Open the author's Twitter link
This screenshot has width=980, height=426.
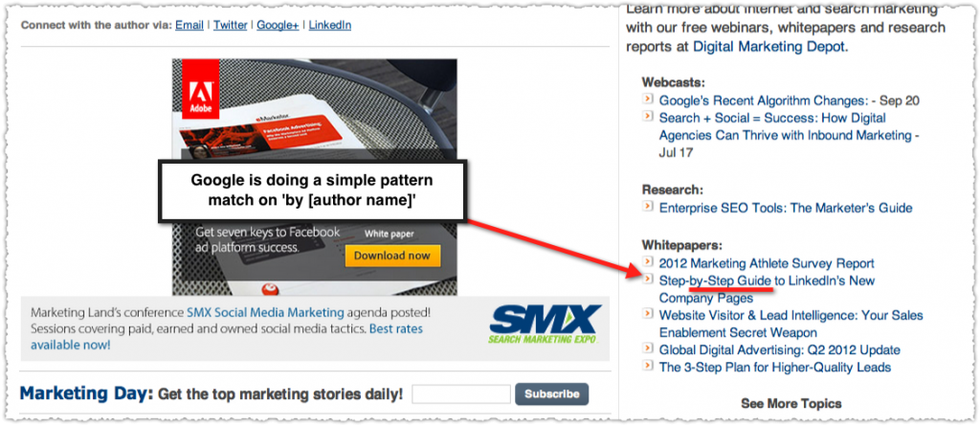coord(230,26)
